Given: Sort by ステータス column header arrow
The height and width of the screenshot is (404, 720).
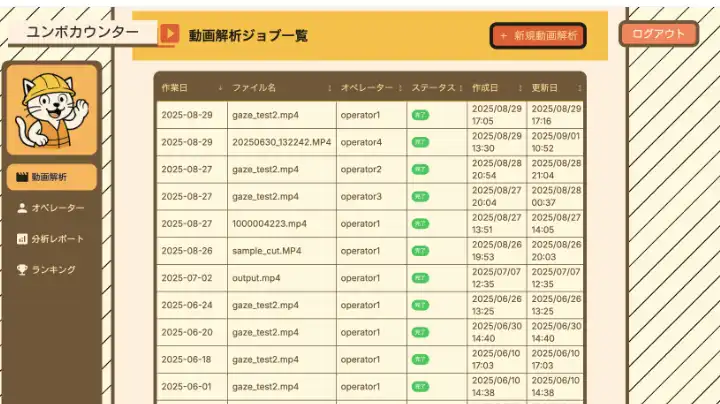Looking at the screenshot, I should [461, 88].
